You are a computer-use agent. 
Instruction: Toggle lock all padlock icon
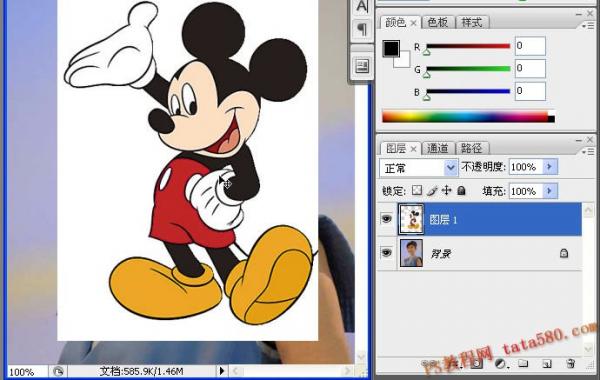point(461,190)
